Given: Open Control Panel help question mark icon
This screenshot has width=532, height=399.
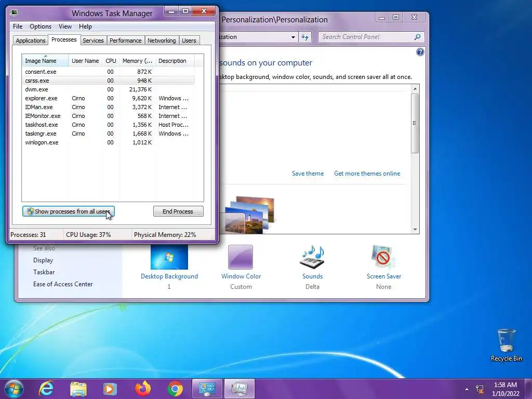Looking at the screenshot, I should (x=420, y=52).
